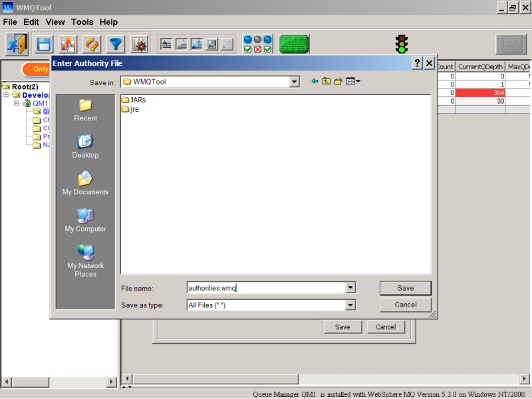Image resolution: width=532 pixels, height=399 pixels.
Task: Toggle the orange Only button
Action: click(x=36, y=69)
